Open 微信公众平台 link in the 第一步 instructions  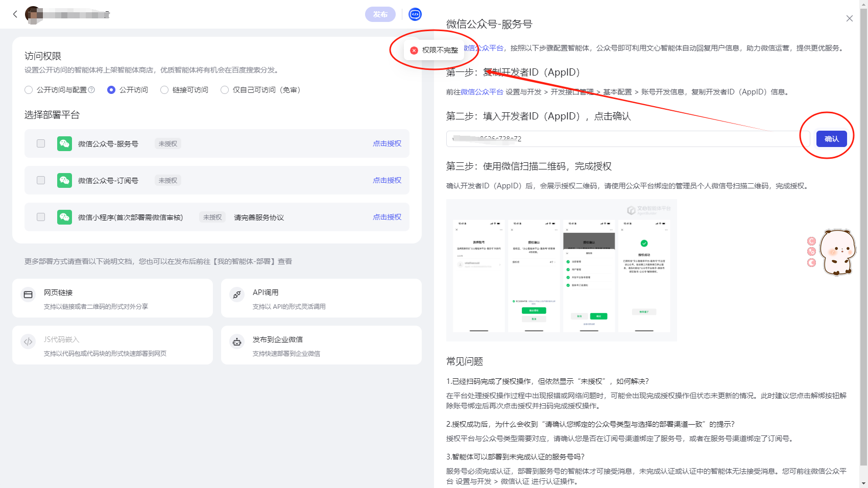(482, 92)
